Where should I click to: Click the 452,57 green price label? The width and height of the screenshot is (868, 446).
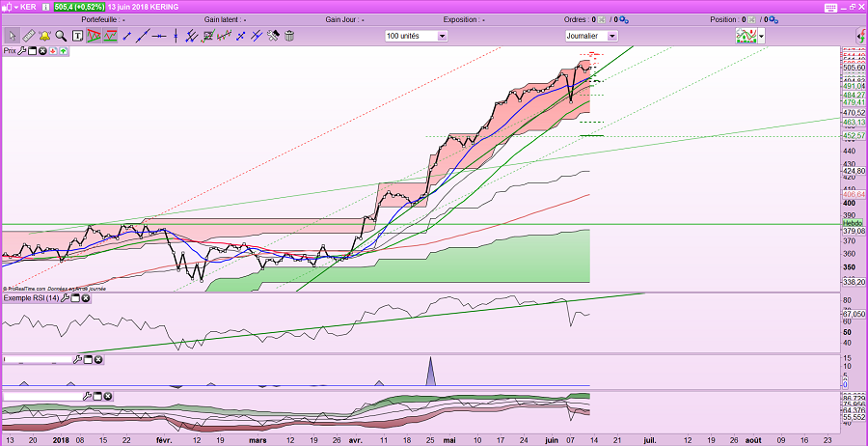pos(854,136)
